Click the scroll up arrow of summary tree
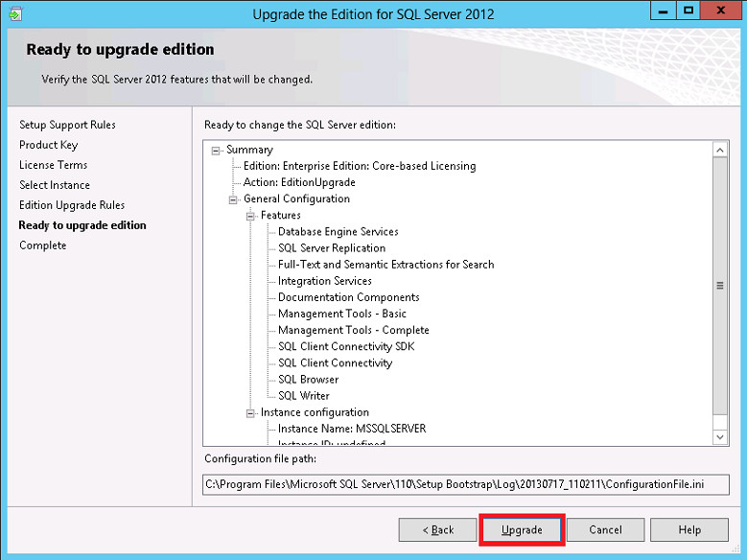The height and width of the screenshot is (560, 747). click(x=720, y=151)
